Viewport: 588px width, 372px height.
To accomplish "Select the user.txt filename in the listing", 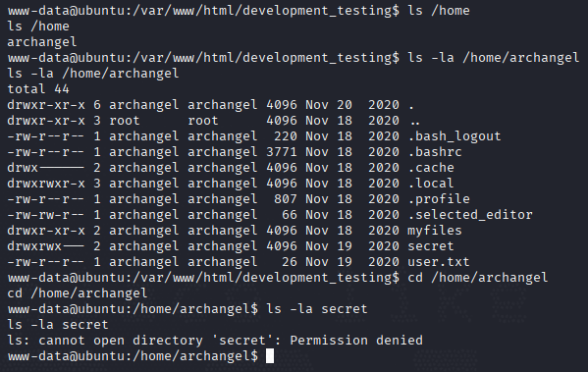I will [439, 262].
